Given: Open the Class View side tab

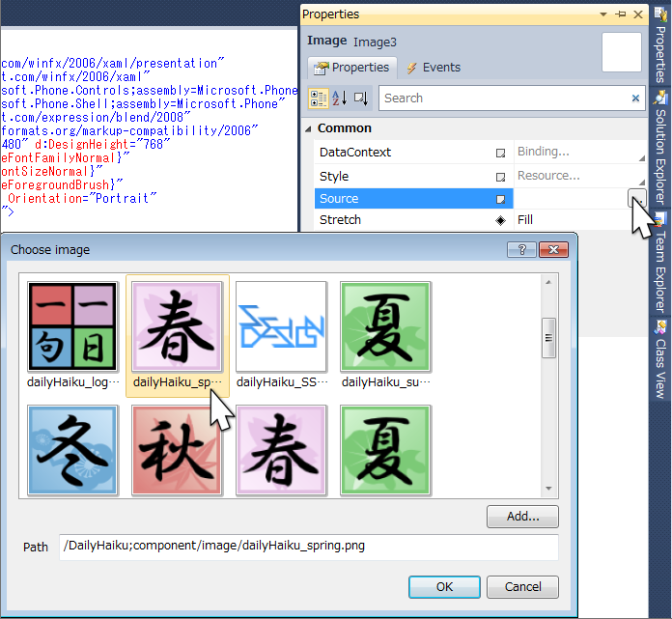Looking at the screenshot, I should click(x=660, y=359).
